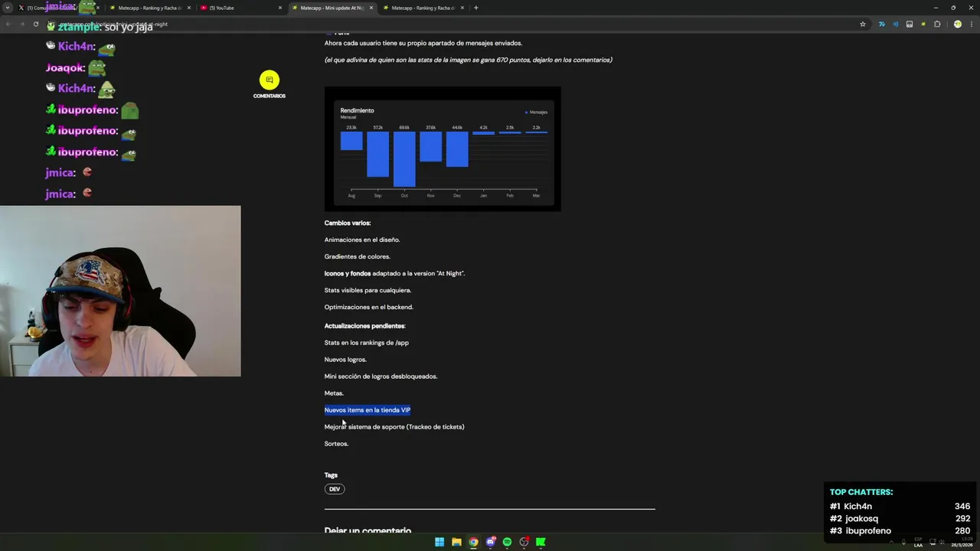
Task: Open the ESP LAA language indicator
Action: pos(918,543)
